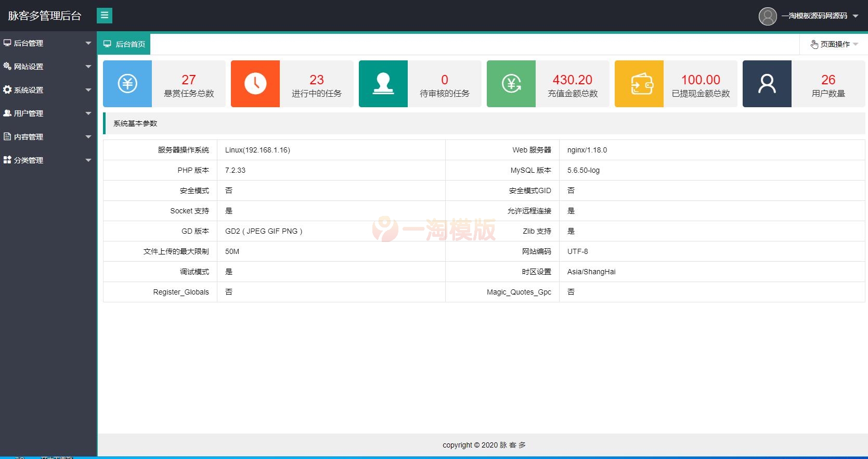Image resolution: width=868 pixels, height=459 pixels.
Task: Click the copyright © 2020 脉客多 footer
Action: (x=484, y=445)
